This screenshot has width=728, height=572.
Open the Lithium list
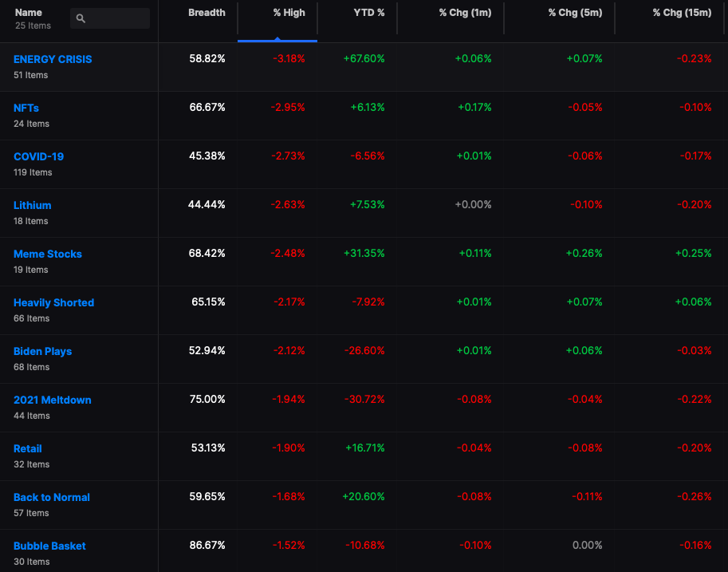[x=32, y=205]
